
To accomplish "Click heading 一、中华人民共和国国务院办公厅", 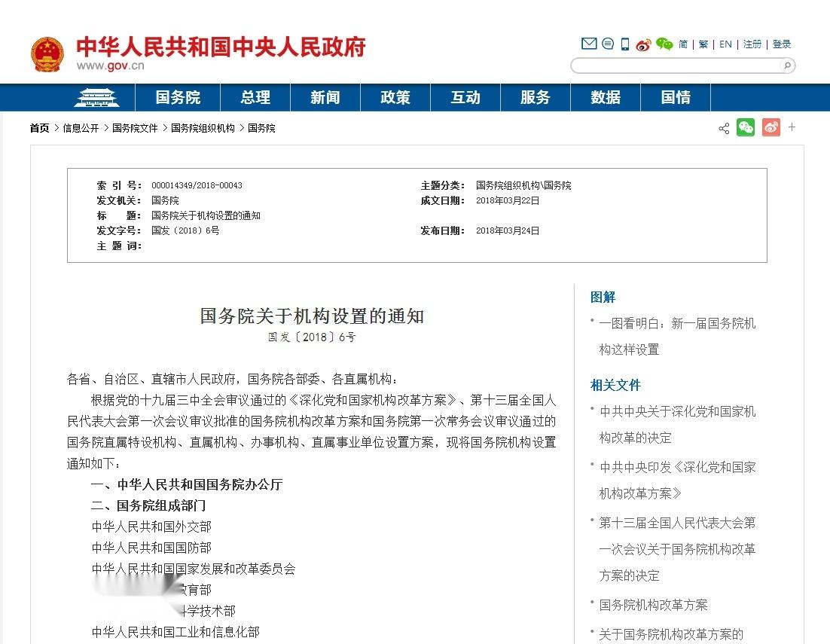I will point(187,484).
